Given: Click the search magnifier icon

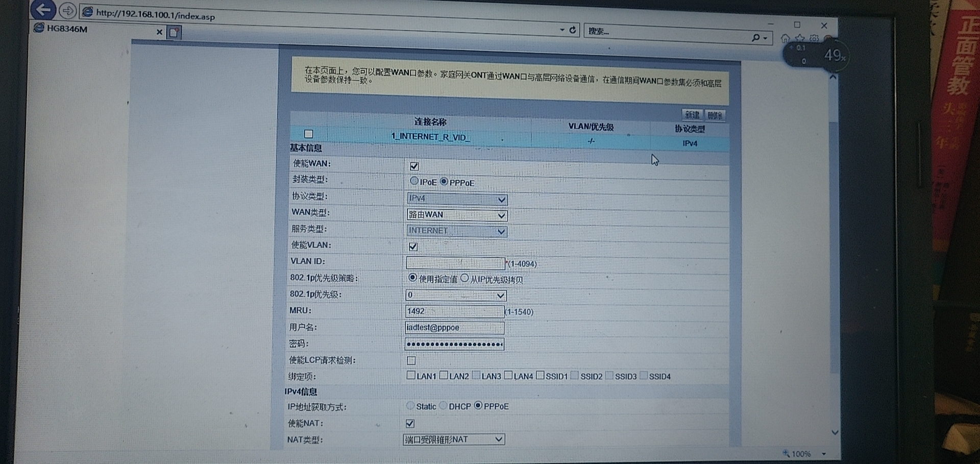Looking at the screenshot, I should (755, 37).
